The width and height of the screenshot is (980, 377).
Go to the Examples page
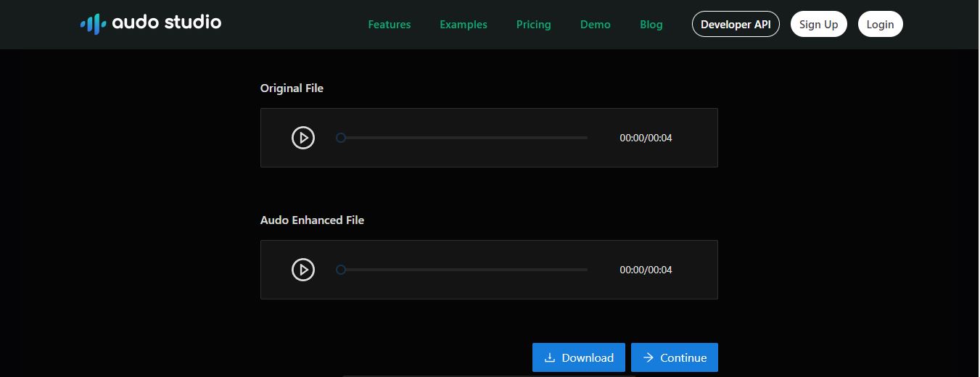tap(464, 25)
